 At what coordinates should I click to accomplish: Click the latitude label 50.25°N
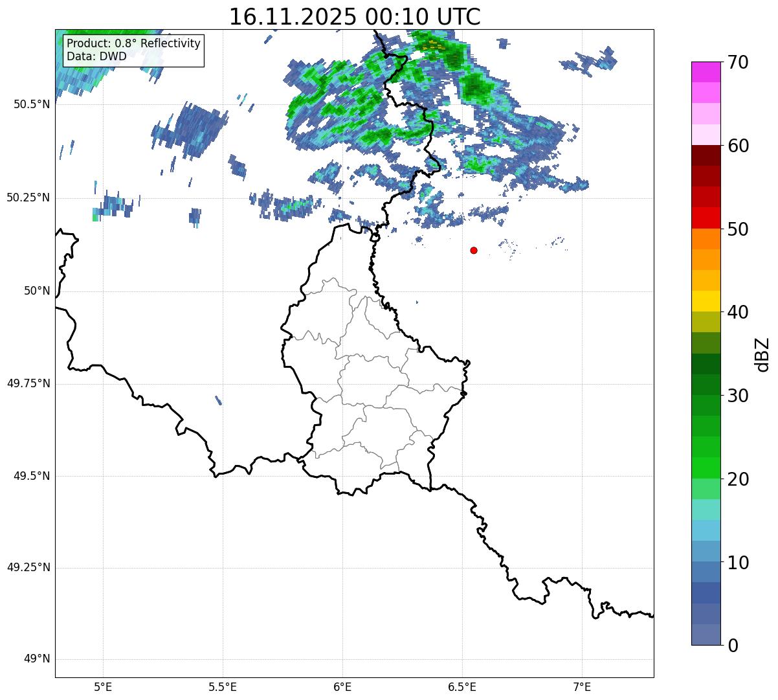tap(28, 198)
